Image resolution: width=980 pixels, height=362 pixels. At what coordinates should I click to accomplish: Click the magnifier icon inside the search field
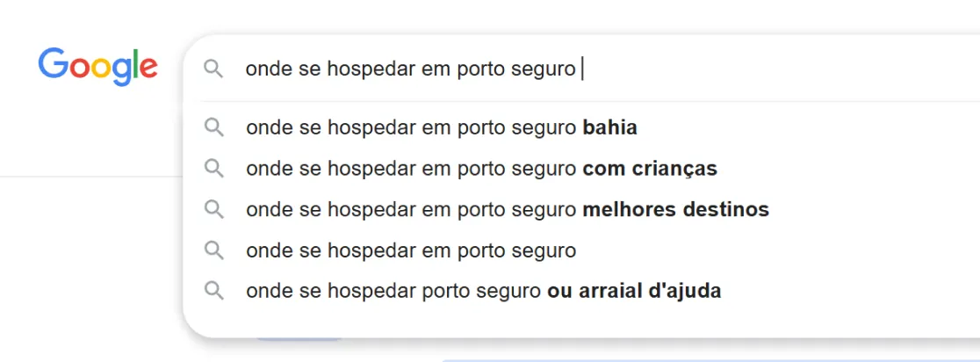213,69
